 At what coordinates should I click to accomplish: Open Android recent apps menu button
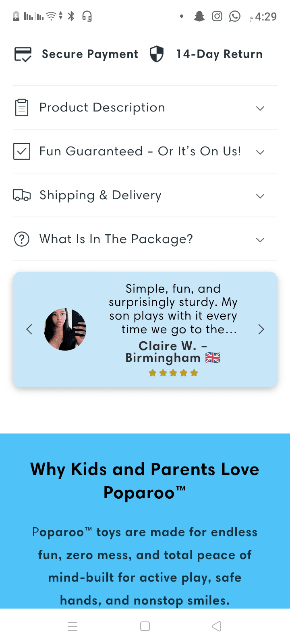click(72, 627)
